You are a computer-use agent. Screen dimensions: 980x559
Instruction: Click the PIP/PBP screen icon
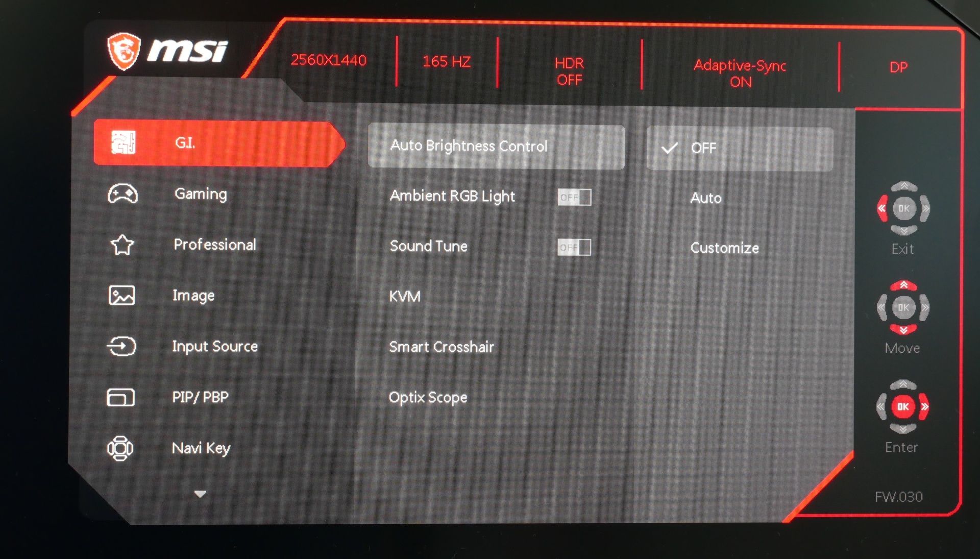(120, 397)
